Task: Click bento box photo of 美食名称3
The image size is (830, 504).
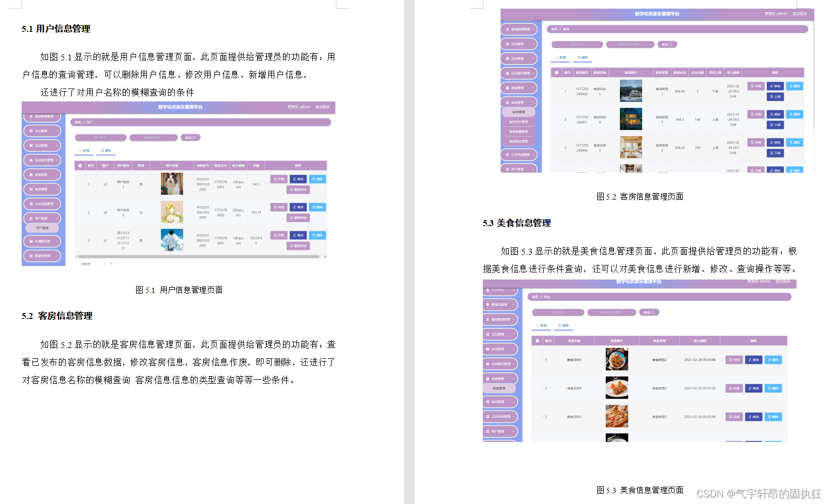Action: [617, 416]
